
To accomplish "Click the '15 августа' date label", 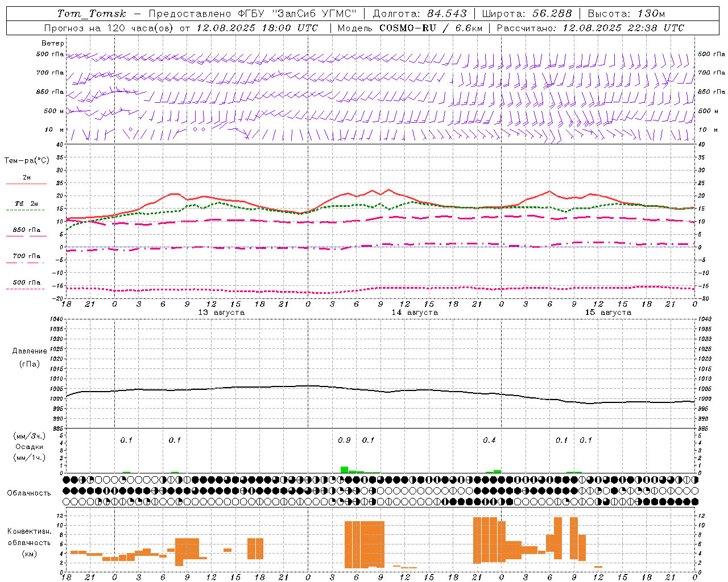I will click(x=608, y=313).
